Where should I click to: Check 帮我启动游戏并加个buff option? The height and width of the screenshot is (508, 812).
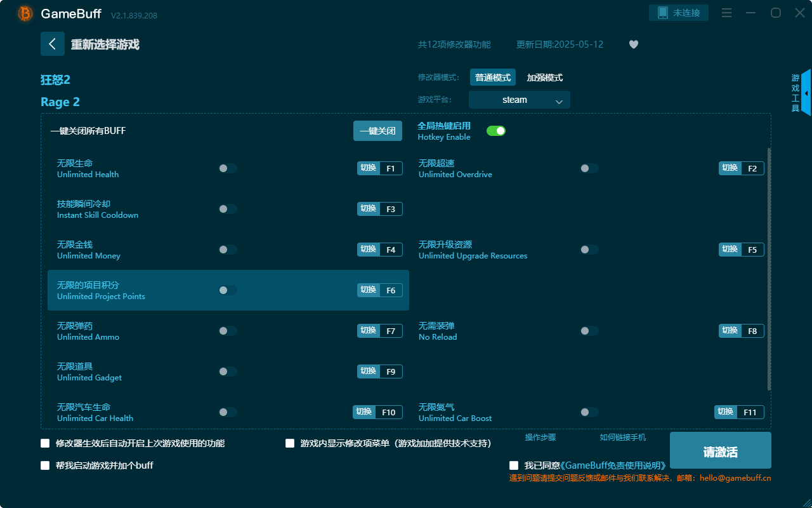coord(44,465)
